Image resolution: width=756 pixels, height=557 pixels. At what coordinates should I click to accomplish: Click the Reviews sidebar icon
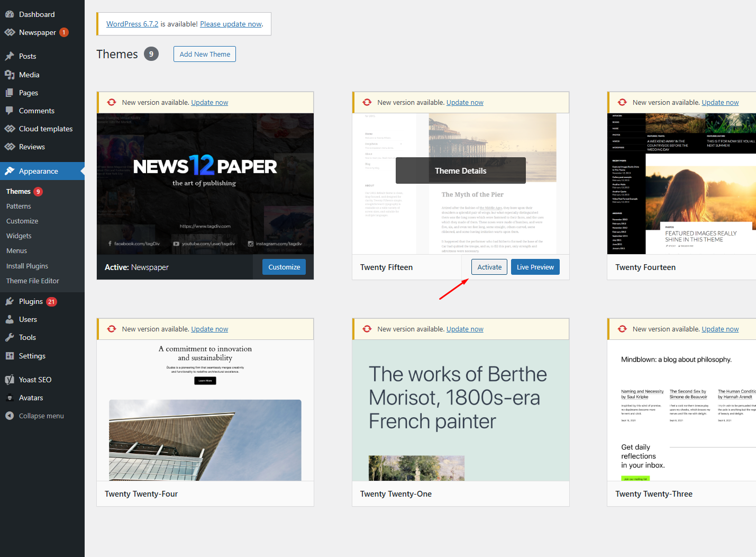point(10,147)
